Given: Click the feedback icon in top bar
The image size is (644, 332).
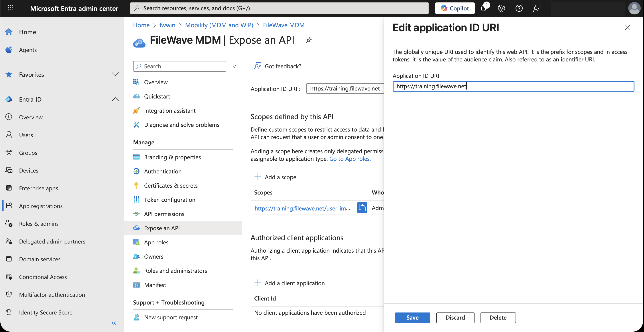Looking at the screenshot, I should point(537,8).
